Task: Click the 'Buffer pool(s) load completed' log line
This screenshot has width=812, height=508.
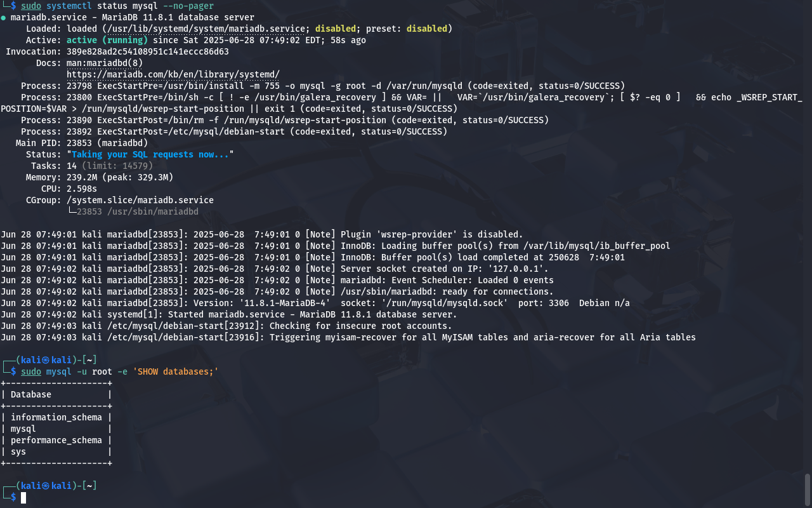Action: pyautogui.click(x=313, y=257)
